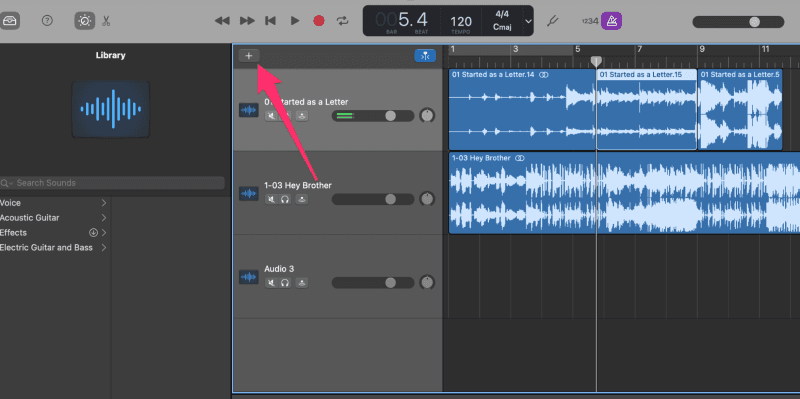Open search options magnifier dropdown

pos(7,183)
